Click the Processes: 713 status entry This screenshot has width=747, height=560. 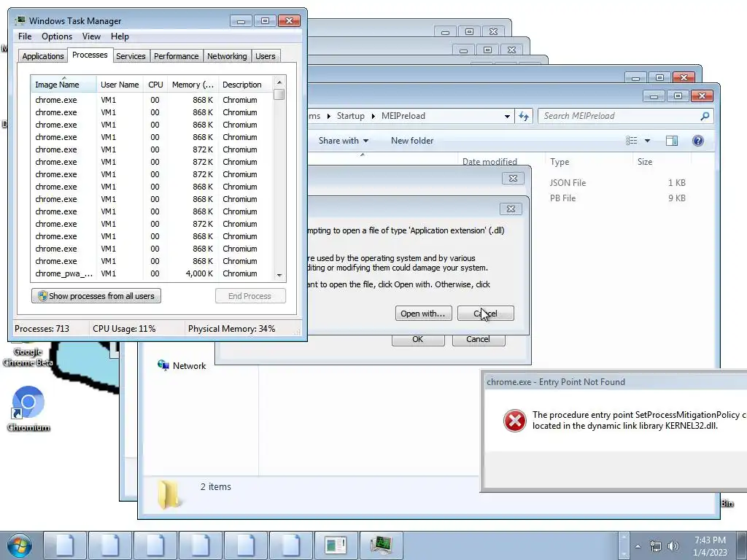click(42, 329)
